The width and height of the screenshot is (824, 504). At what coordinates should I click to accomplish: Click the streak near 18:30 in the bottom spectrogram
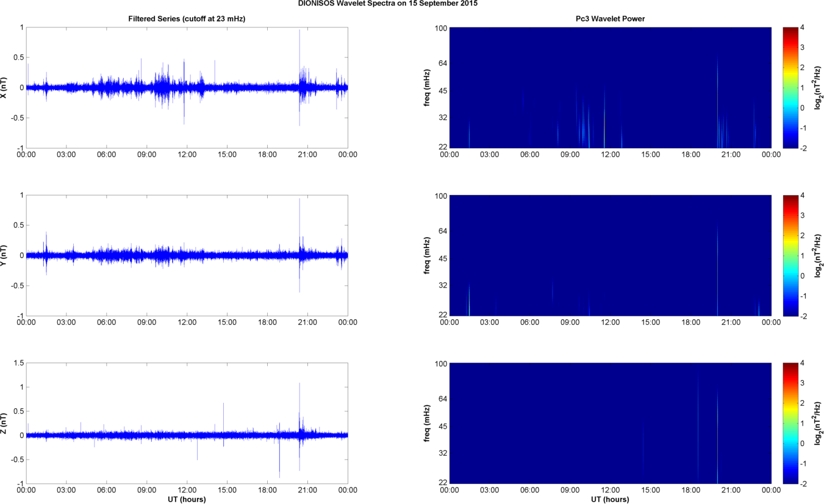[x=698, y=425]
